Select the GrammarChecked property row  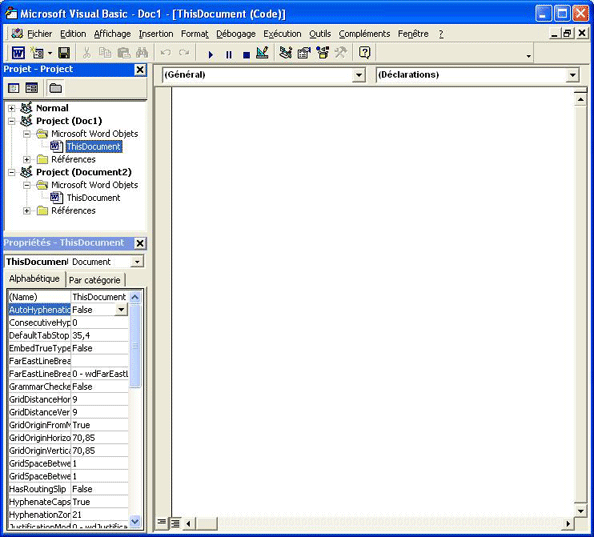(69, 387)
